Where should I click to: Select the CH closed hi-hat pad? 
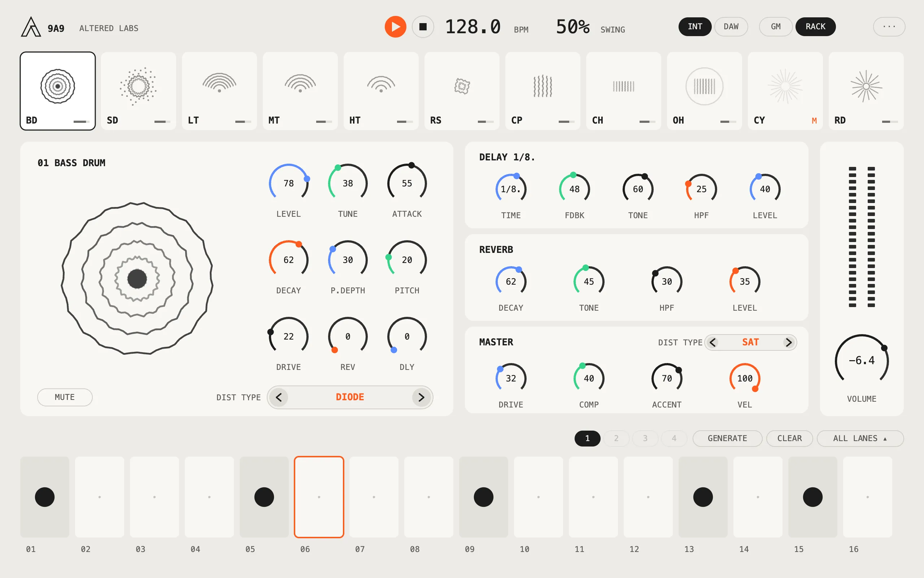pyautogui.click(x=624, y=91)
